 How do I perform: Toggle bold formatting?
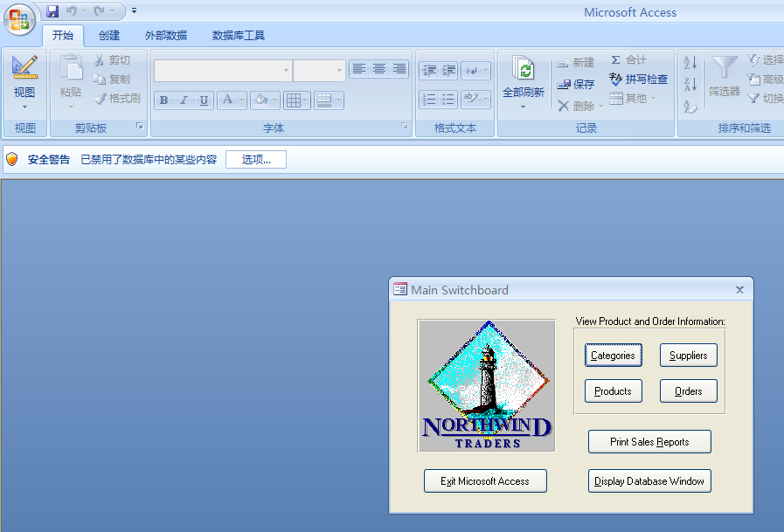tap(163, 100)
